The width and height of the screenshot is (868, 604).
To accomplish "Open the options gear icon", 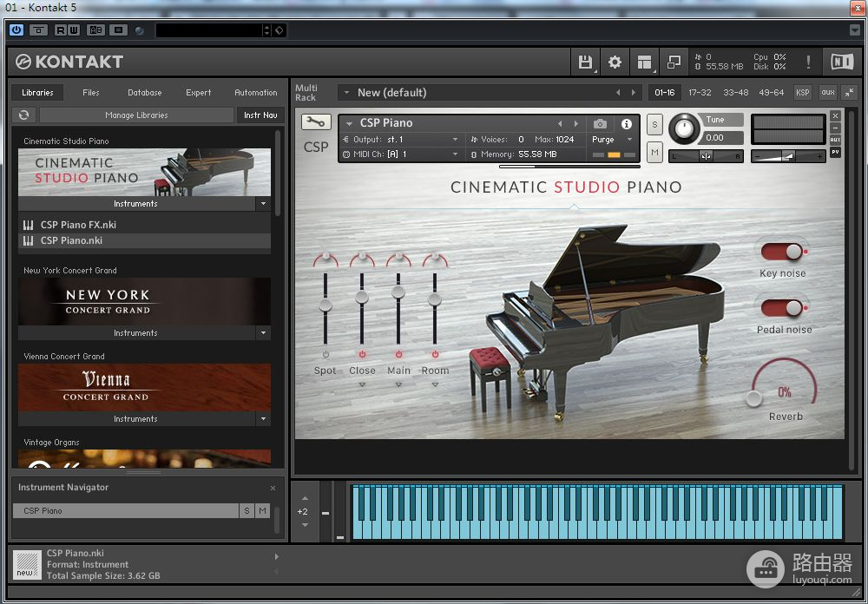I will (615, 62).
